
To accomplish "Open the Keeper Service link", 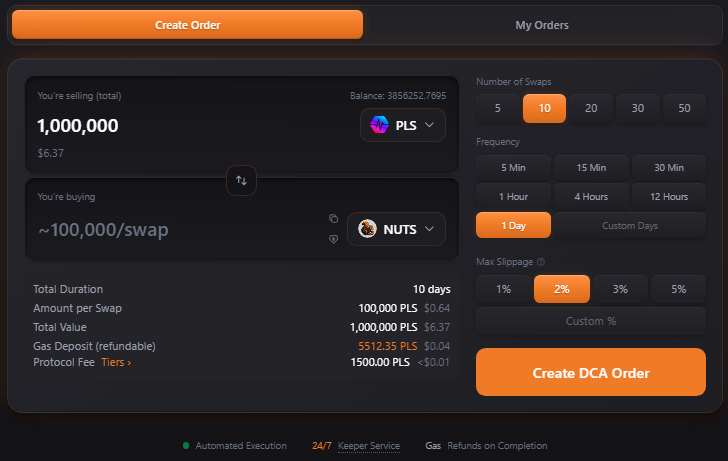I will click(x=369, y=446).
